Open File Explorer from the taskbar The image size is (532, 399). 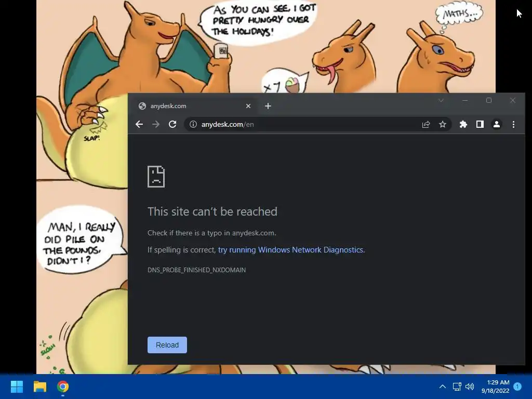39,387
